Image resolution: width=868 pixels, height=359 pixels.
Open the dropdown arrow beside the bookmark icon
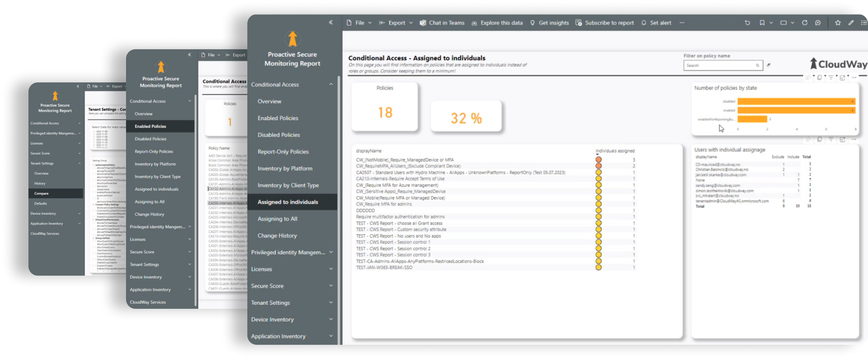point(771,23)
